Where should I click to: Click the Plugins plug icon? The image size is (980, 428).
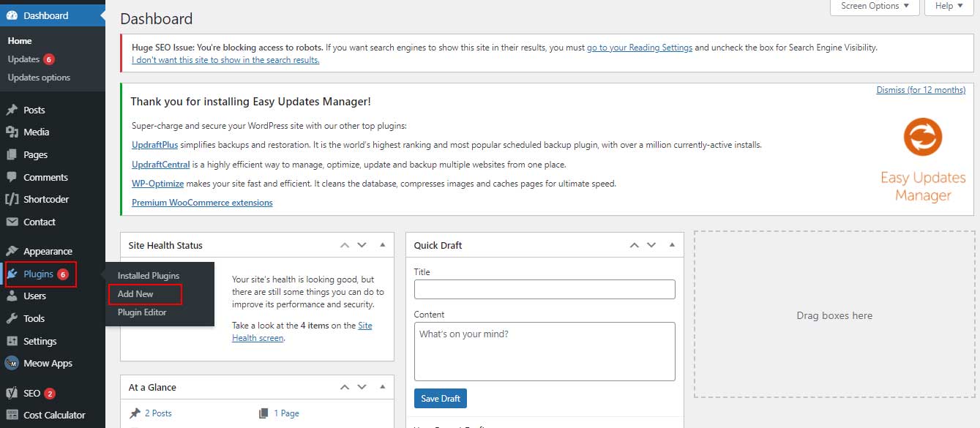tap(12, 274)
